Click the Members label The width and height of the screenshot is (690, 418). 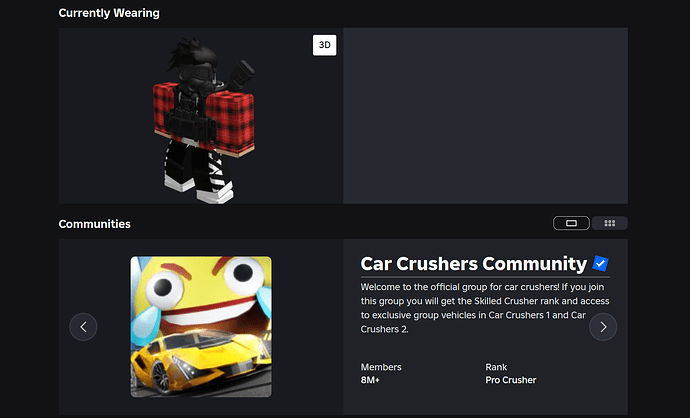381,367
